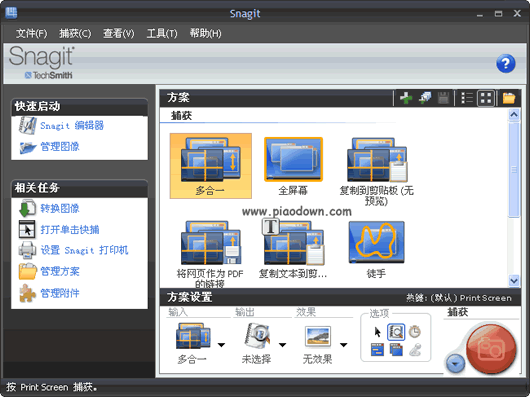Open 设置 Snagit 打印机 link
The image size is (530, 397).
coord(85,250)
